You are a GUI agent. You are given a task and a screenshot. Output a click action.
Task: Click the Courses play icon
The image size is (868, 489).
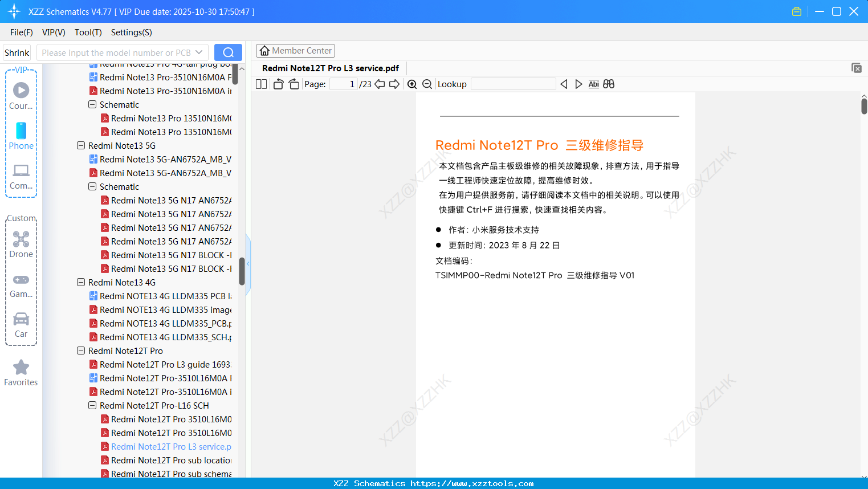[x=21, y=90]
